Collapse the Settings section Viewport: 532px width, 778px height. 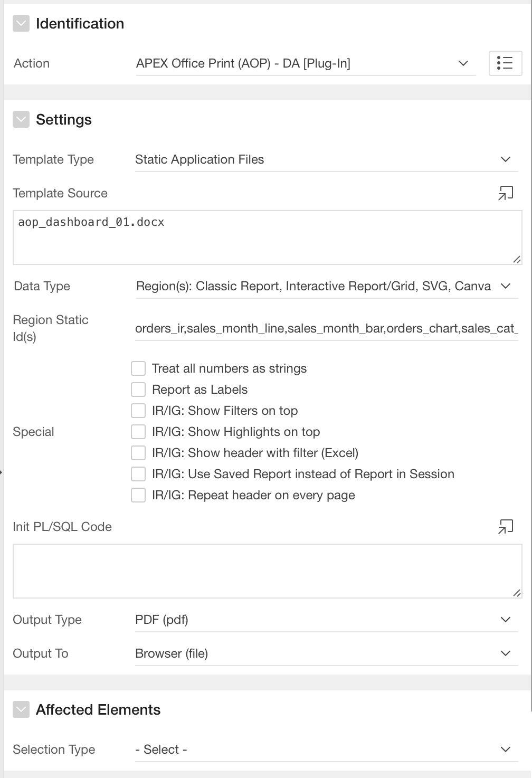[x=21, y=120]
